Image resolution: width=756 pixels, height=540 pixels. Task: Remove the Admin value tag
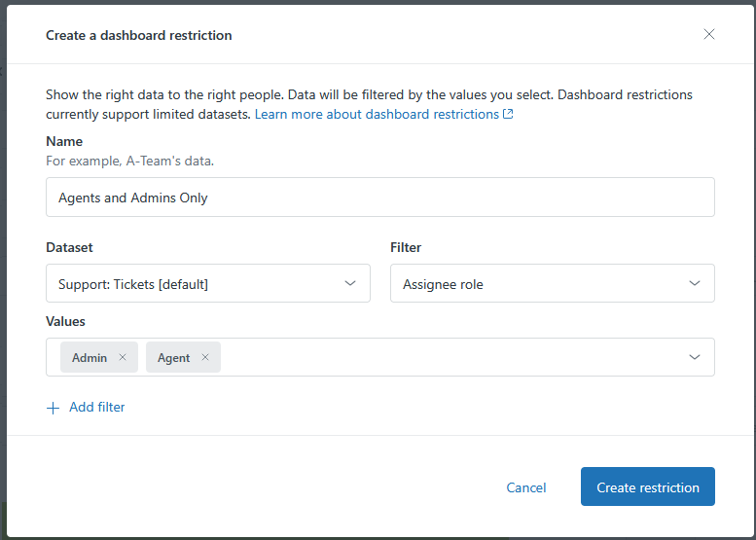(x=123, y=357)
